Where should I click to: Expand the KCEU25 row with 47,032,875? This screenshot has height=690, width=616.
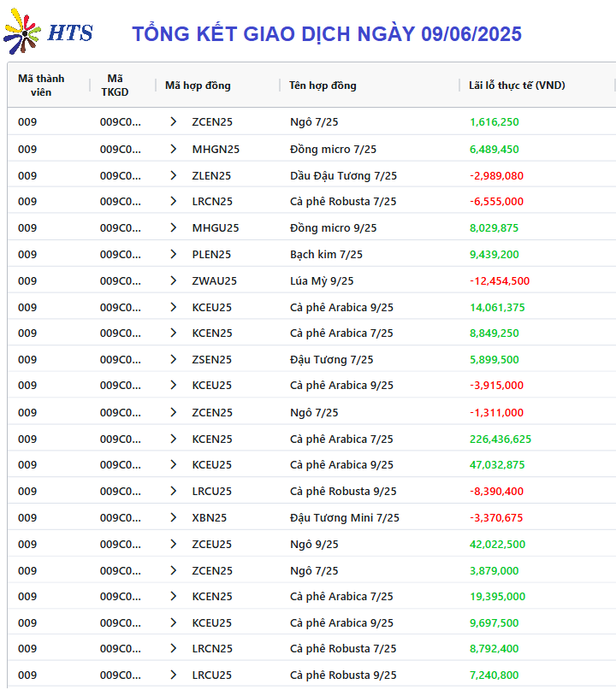pyautogui.click(x=174, y=464)
